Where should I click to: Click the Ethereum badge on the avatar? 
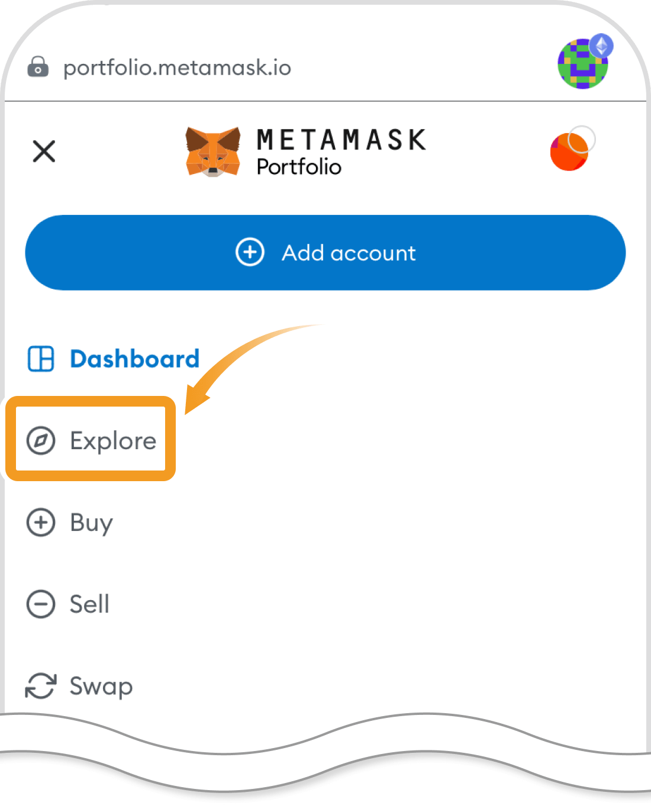click(602, 46)
